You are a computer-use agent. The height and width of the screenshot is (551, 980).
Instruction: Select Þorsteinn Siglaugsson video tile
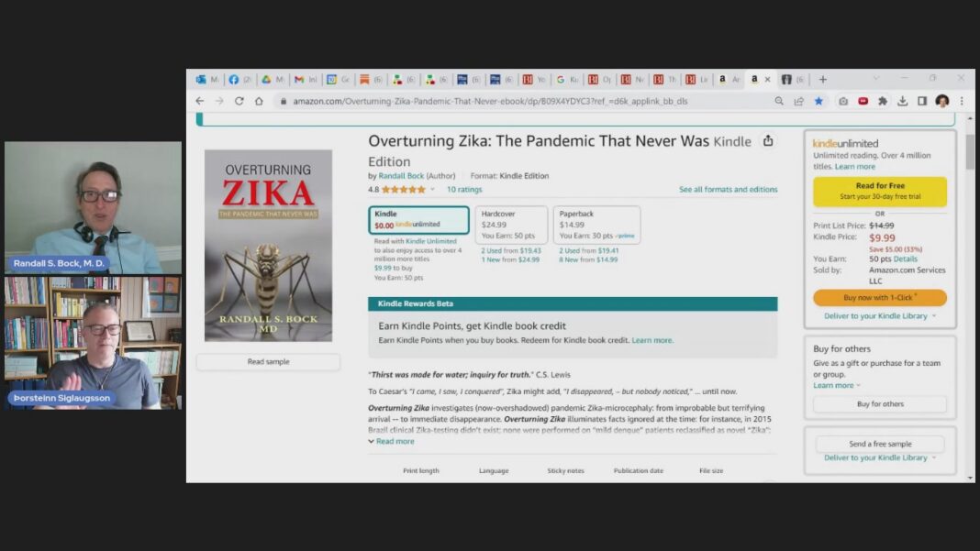(x=93, y=343)
